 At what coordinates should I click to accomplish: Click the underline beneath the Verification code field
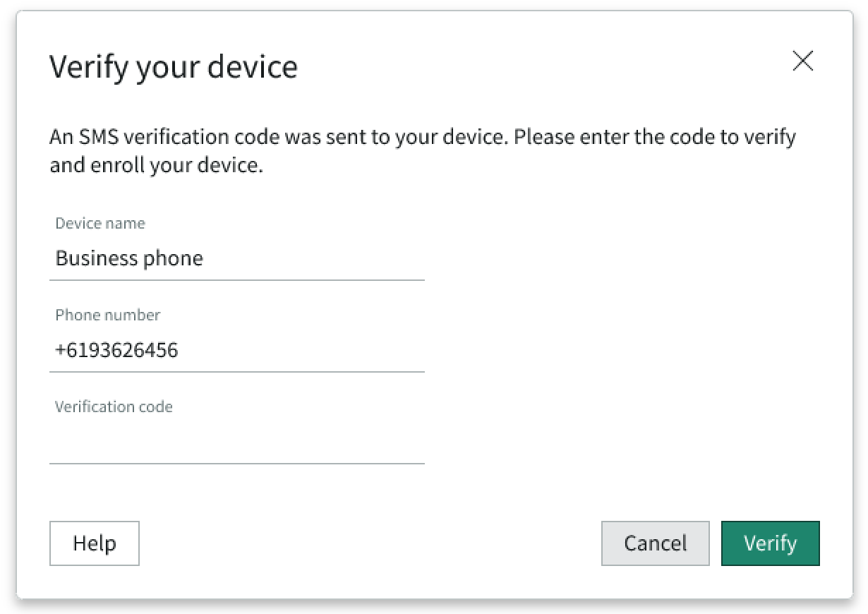coord(236,464)
